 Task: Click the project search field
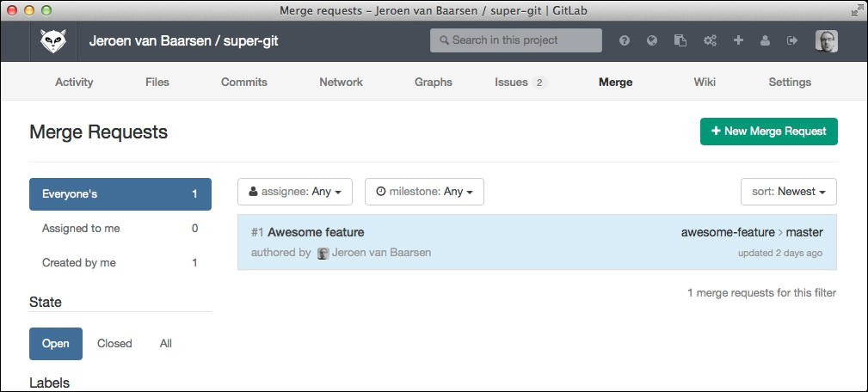click(516, 40)
